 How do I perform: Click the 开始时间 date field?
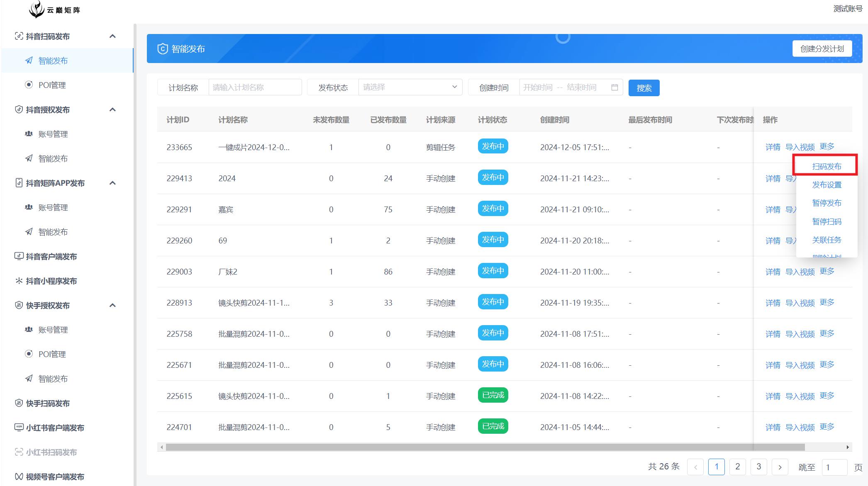click(x=537, y=87)
